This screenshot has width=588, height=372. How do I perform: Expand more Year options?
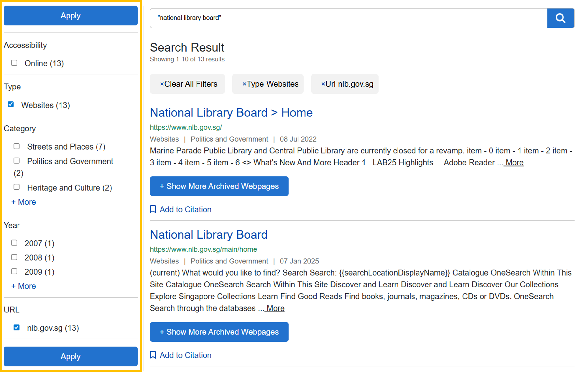pyautogui.click(x=24, y=286)
